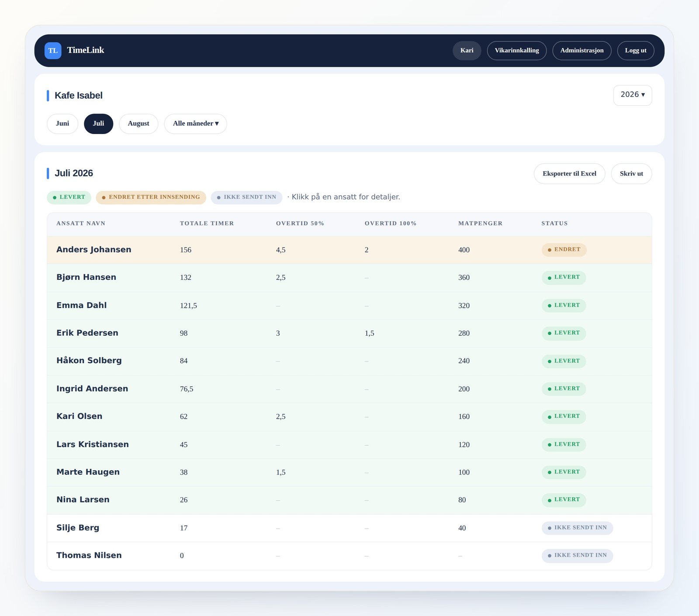Click the Overtid 50% column header

pyautogui.click(x=300, y=224)
